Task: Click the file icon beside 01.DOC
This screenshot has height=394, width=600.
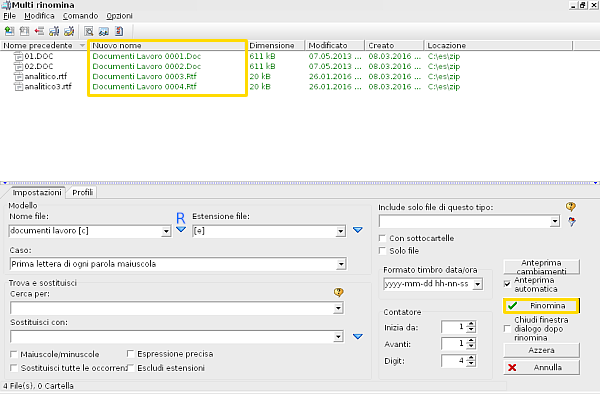Action: (x=18, y=56)
